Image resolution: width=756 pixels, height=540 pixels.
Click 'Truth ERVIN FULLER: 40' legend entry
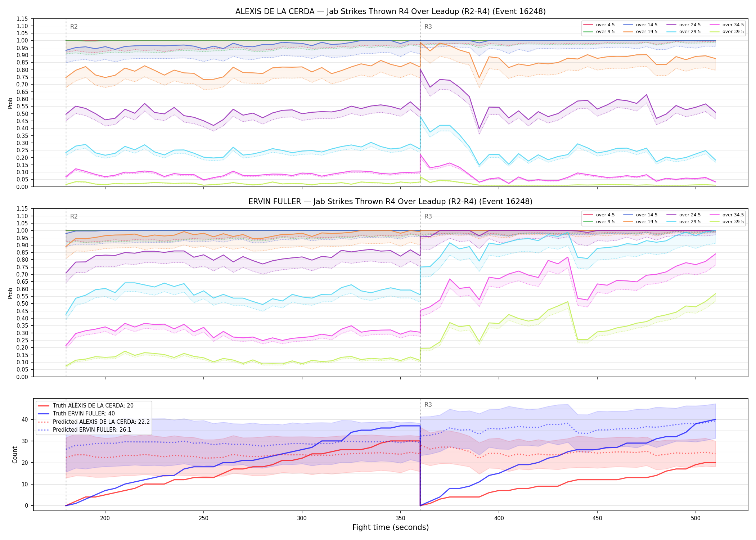tap(76, 414)
